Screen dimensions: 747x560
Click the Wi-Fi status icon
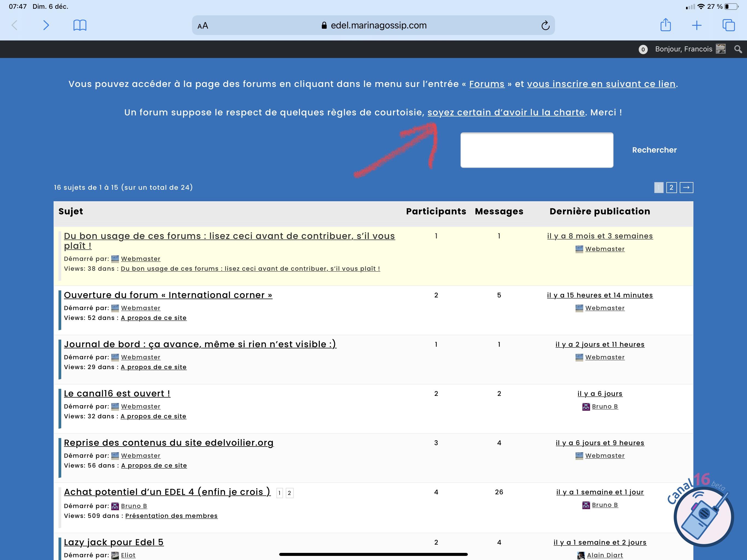click(701, 6)
